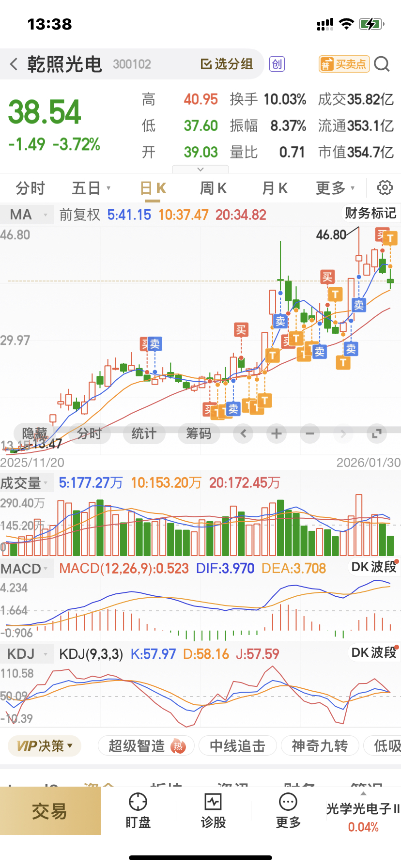The width and height of the screenshot is (401, 868).
Task: Tap the 隐藏 hide toolbar button
Action: pos(35,433)
